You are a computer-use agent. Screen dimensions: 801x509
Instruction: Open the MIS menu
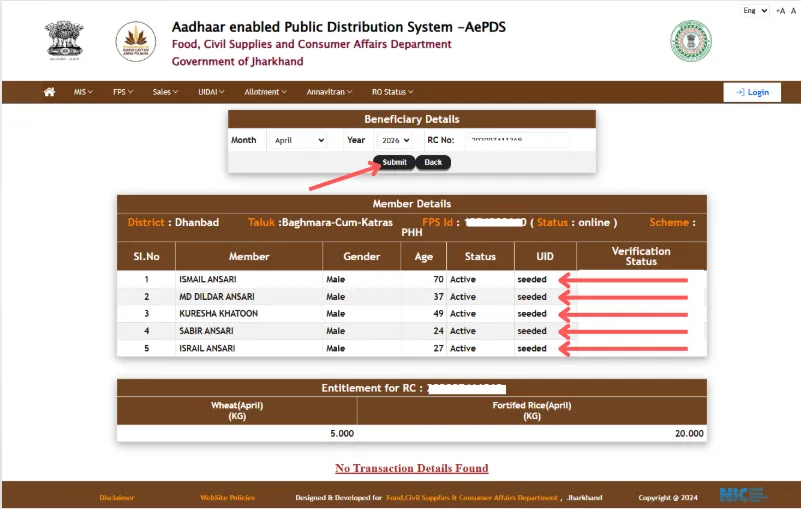pyautogui.click(x=83, y=92)
